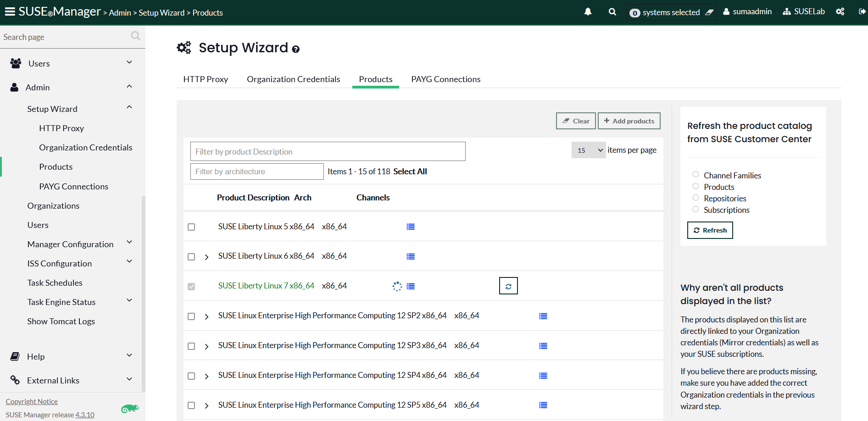Show channels for SUSE Liberty Linux 6
868x421 pixels.
[x=411, y=256]
